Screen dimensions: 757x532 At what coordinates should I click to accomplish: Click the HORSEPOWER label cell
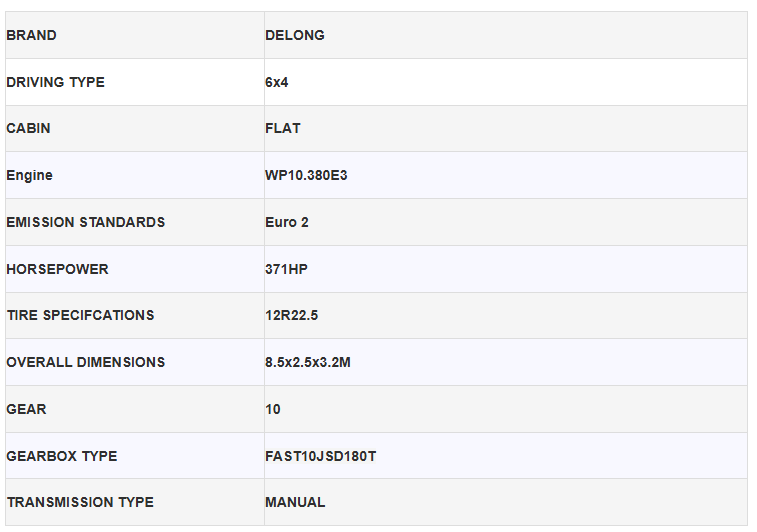[58, 269]
